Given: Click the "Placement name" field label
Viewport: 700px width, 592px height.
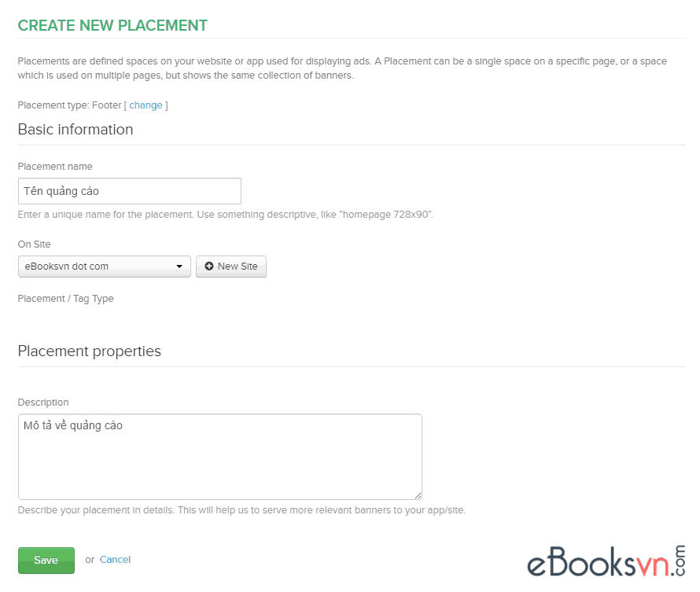Looking at the screenshot, I should tap(55, 167).
